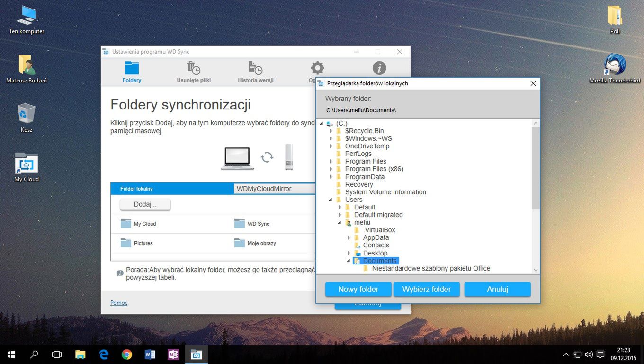Click Anuluj in folder browser
644x364 pixels.
498,289
